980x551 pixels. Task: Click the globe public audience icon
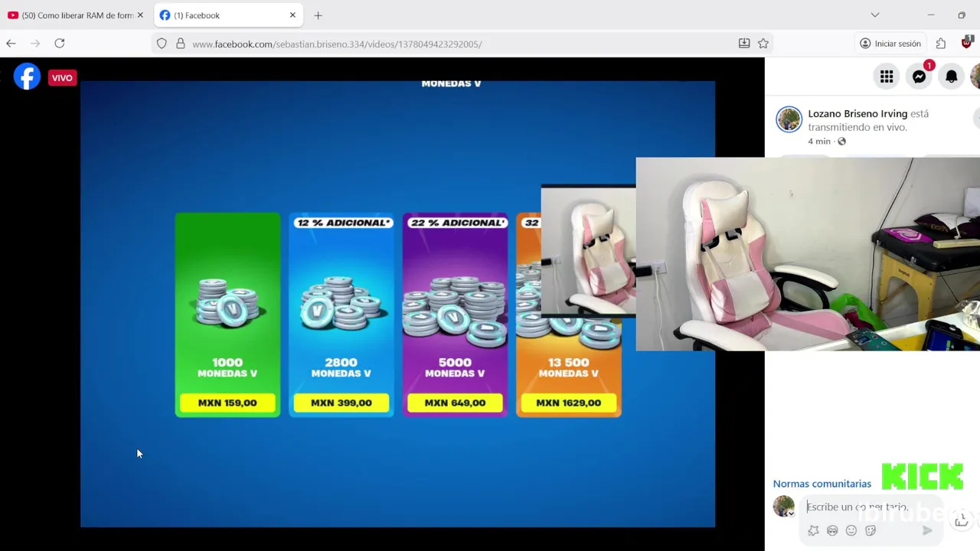pyautogui.click(x=841, y=142)
